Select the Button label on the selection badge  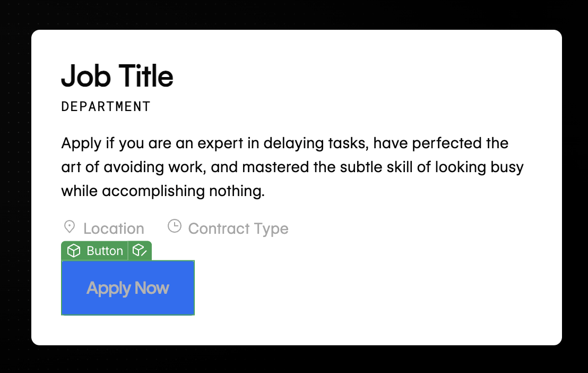[104, 250]
